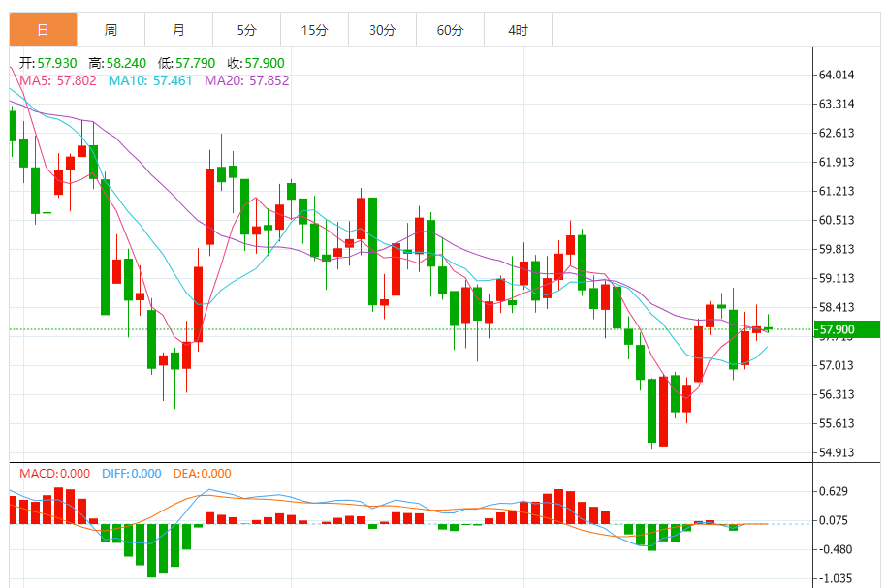
Task: Select the 60分 interval tab
Action: (450, 30)
